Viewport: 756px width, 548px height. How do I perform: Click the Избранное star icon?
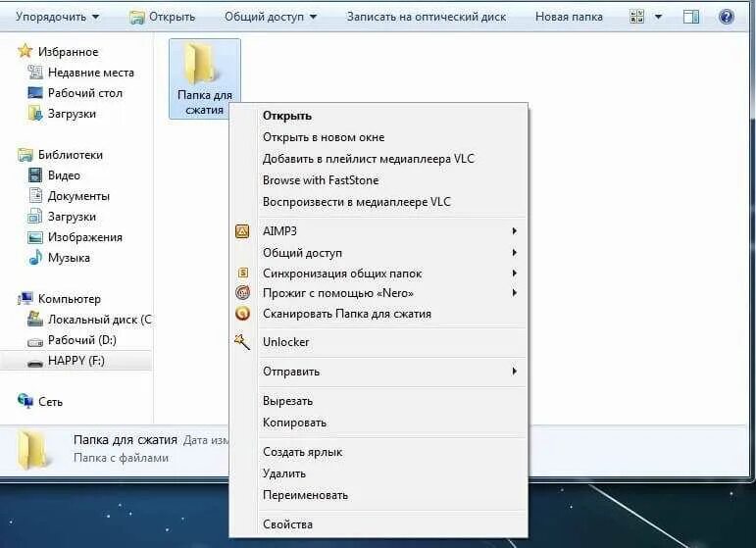[x=25, y=51]
